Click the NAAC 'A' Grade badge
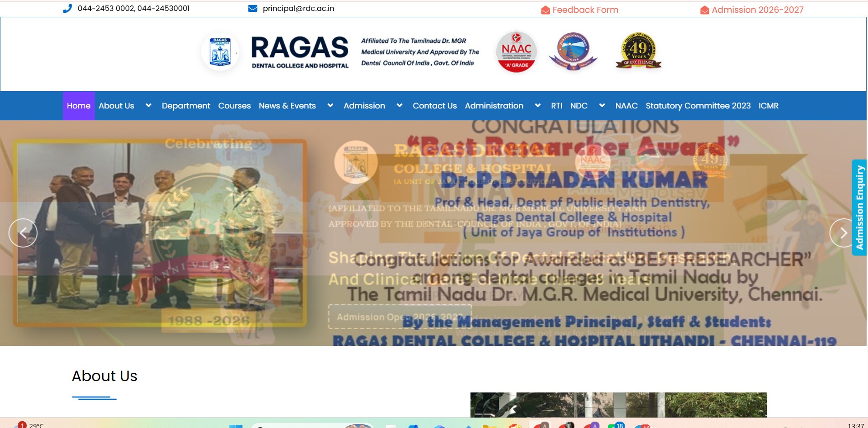This screenshot has height=428, width=868. (x=516, y=52)
